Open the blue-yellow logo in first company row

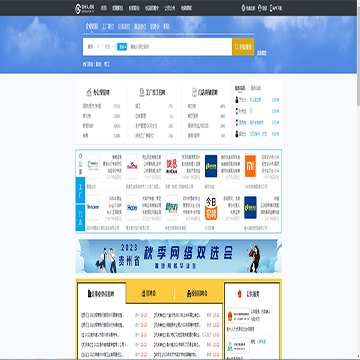point(211,166)
